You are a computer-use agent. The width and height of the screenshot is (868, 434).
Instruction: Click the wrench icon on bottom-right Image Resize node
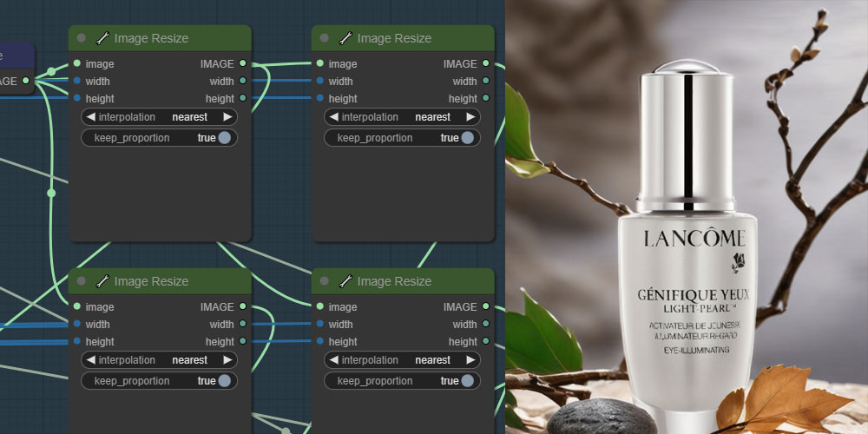[345, 281]
